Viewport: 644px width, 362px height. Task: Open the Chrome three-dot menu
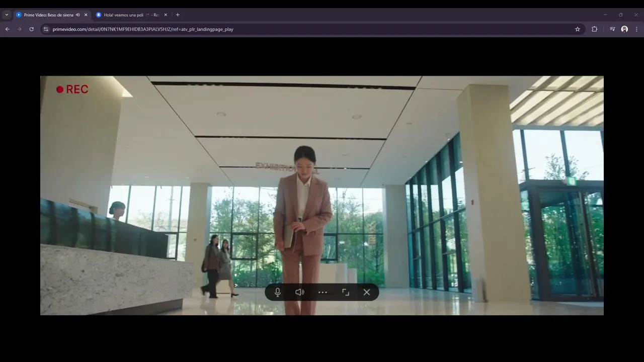coord(636,29)
